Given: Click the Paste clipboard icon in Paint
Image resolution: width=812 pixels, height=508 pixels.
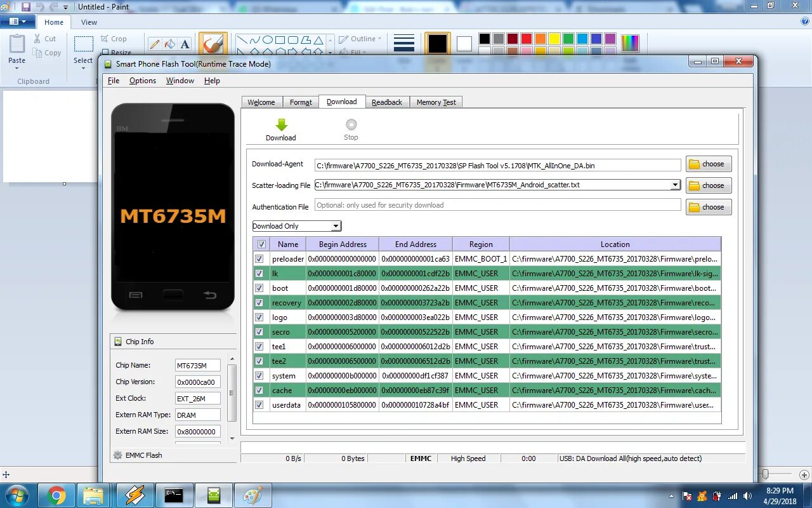Looking at the screenshot, I should [17, 44].
